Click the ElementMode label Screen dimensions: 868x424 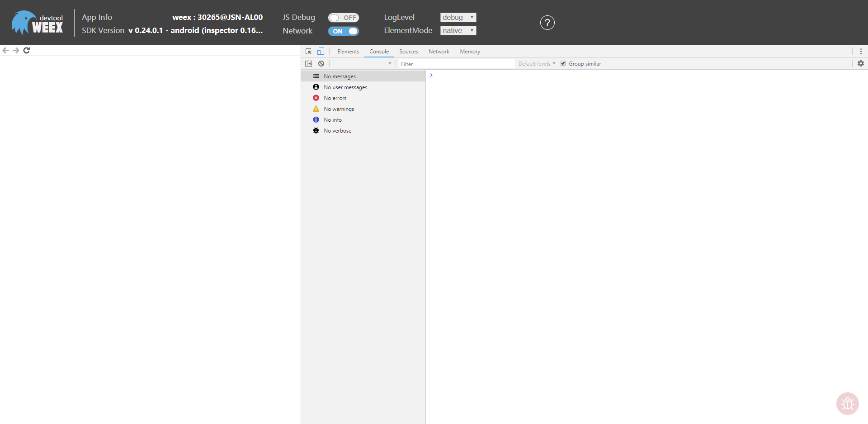[x=408, y=30]
